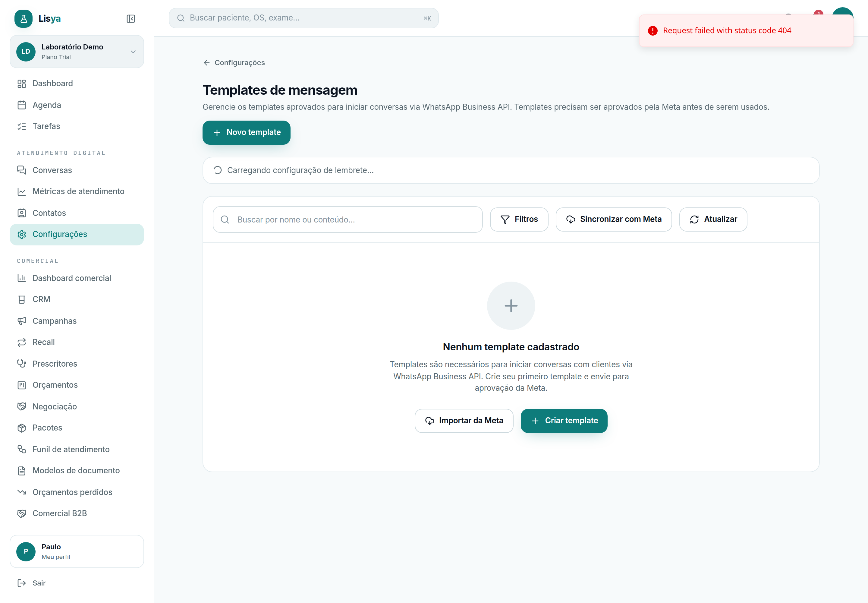Click the back arrow next to Configurações
Viewport: 868px width, 603px height.
point(207,63)
